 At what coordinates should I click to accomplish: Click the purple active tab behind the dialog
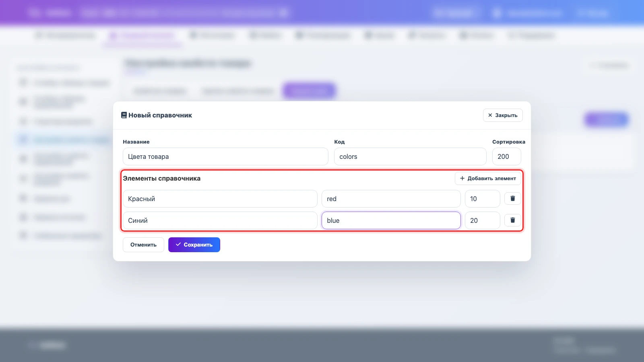click(309, 91)
